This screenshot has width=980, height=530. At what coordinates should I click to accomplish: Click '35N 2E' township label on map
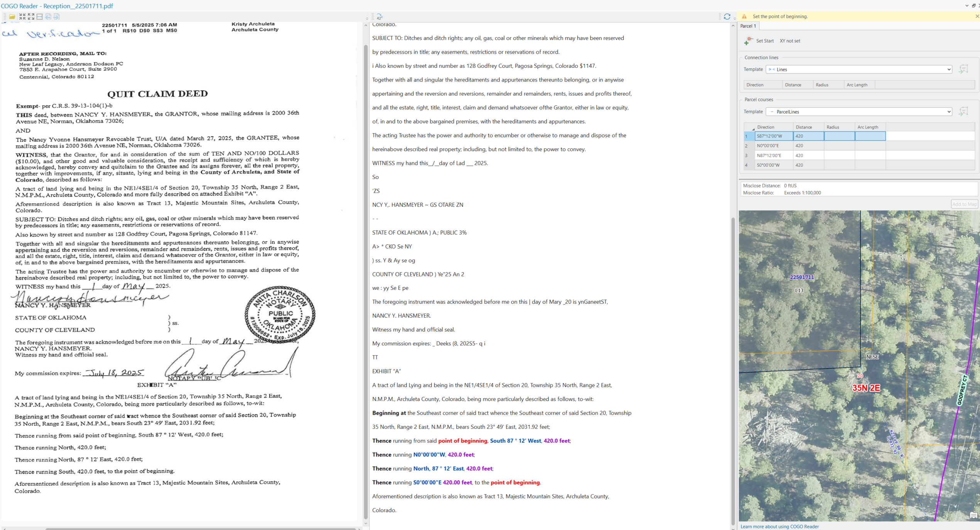(x=866, y=388)
